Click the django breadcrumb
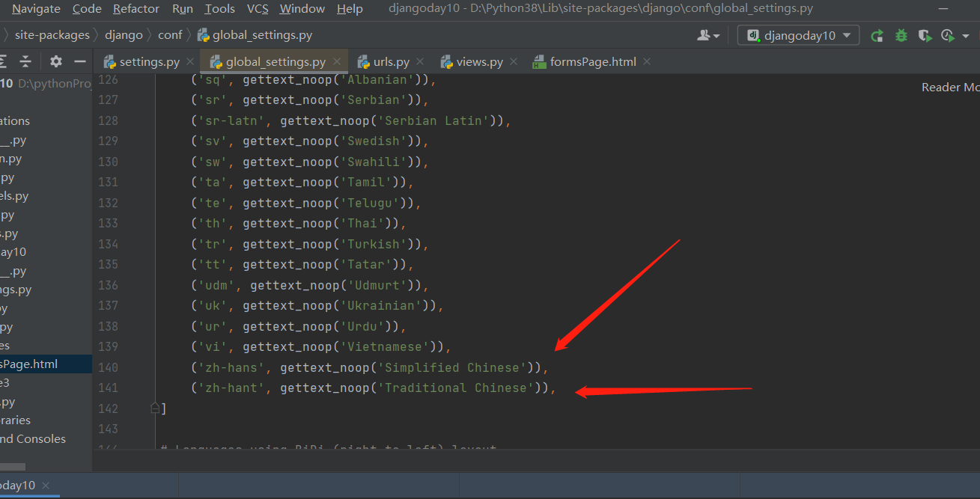Screen dimensions: 980x499 click(x=124, y=35)
